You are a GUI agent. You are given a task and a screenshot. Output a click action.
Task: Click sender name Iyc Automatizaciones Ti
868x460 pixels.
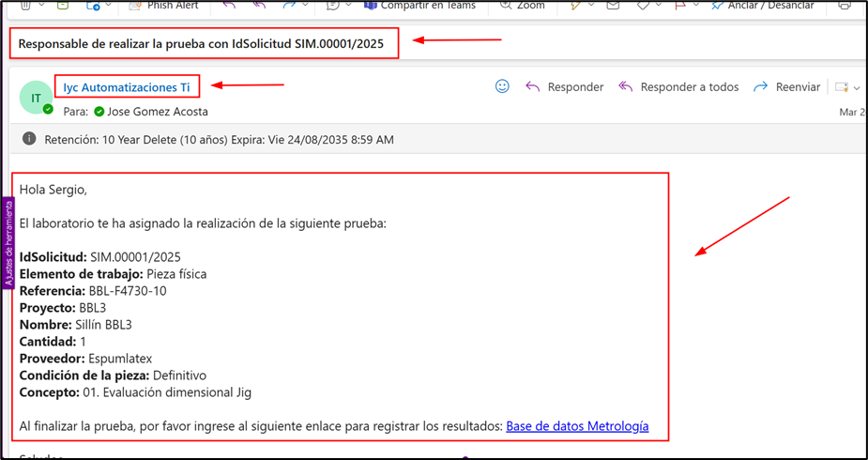pos(127,87)
